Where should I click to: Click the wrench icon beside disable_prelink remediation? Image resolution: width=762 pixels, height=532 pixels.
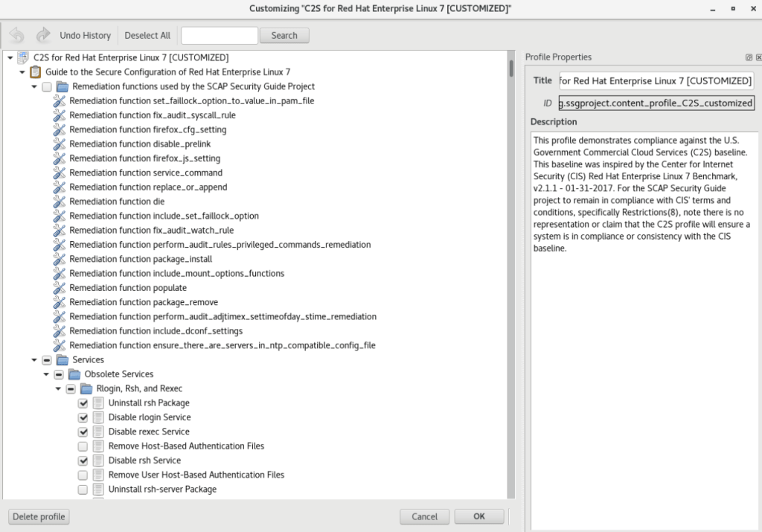click(60, 144)
